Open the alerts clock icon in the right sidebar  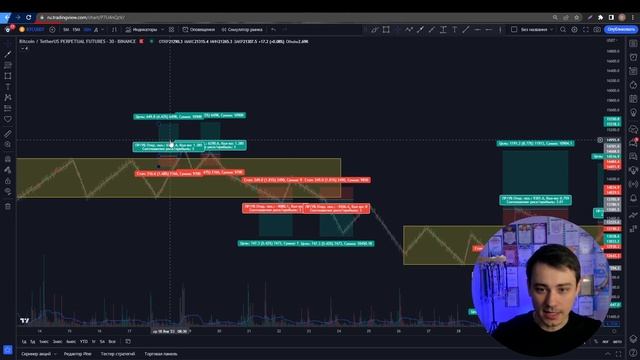633,57
